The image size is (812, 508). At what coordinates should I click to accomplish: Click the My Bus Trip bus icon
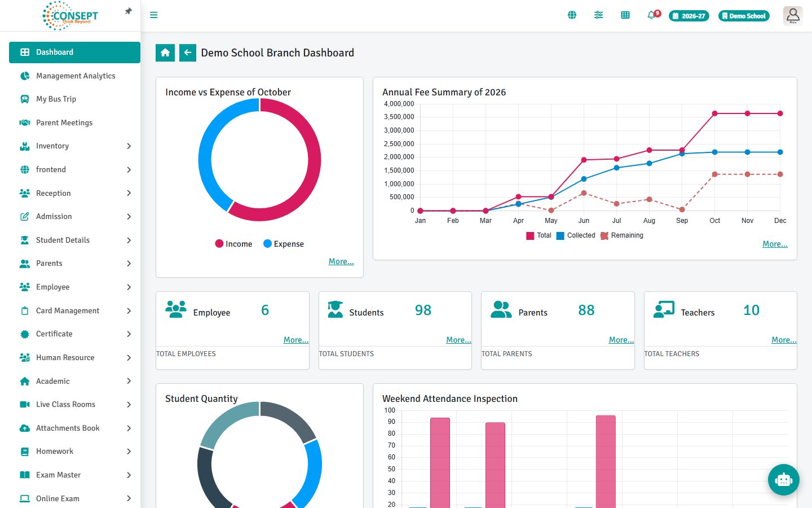pyautogui.click(x=25, y=99)
